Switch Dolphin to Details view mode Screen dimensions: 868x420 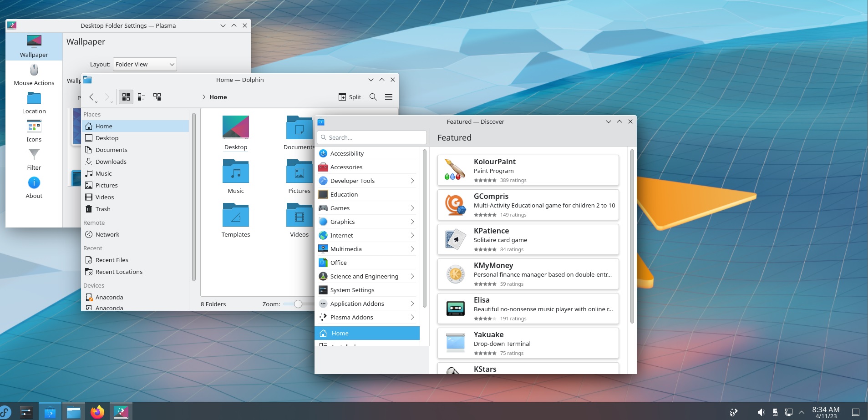tap(157, 97)
